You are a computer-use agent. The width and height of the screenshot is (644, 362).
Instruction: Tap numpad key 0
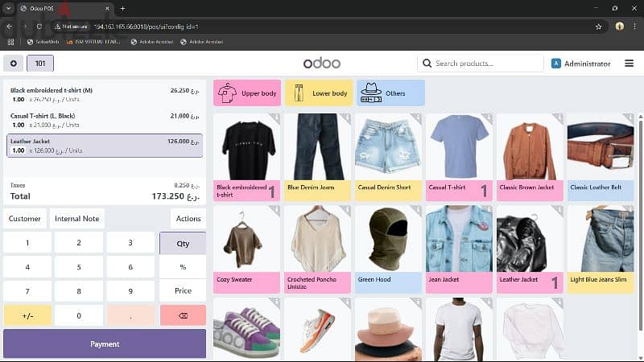[79, 315]
